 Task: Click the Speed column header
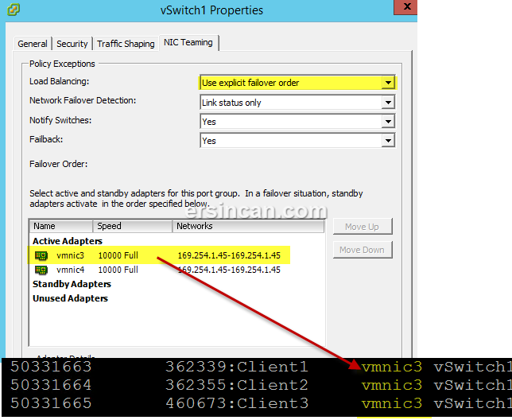[x=132, y=227]
